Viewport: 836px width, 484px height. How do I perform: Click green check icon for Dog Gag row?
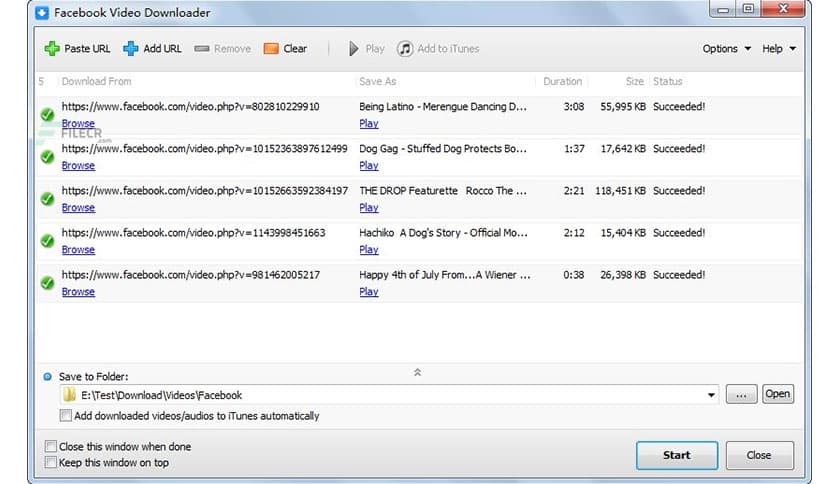click(47, 157)
